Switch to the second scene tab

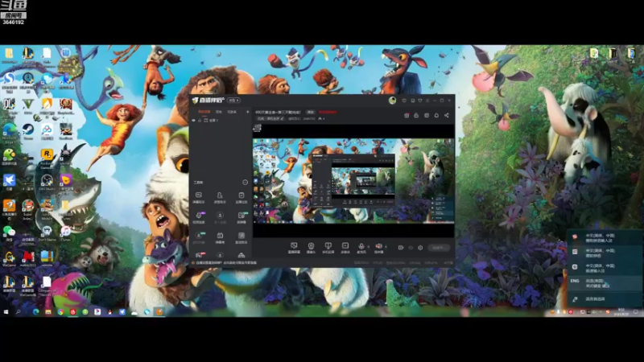[219, 112]
